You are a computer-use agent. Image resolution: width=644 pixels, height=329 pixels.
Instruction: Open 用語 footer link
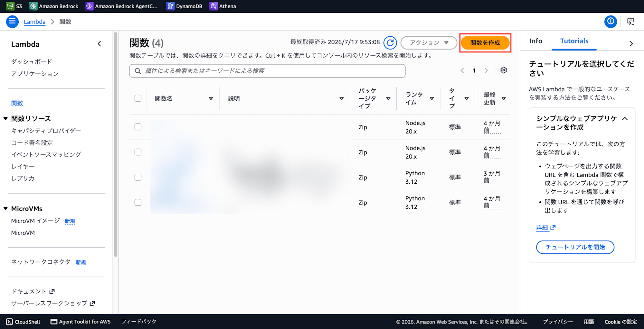(x=589, y=322)
